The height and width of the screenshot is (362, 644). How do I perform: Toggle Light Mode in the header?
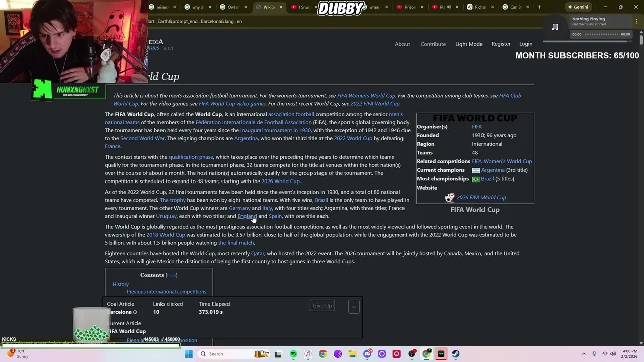click(469, 44)
